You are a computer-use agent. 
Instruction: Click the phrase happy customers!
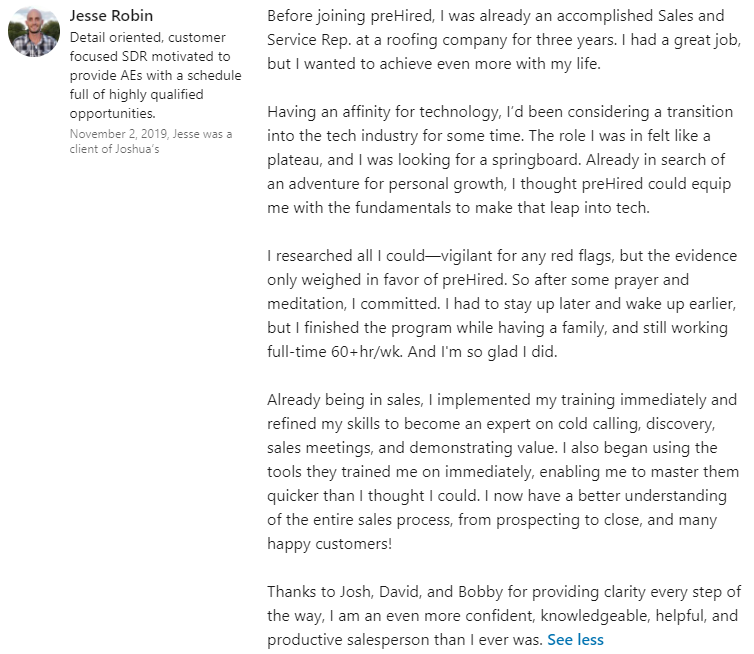(330, 544)
